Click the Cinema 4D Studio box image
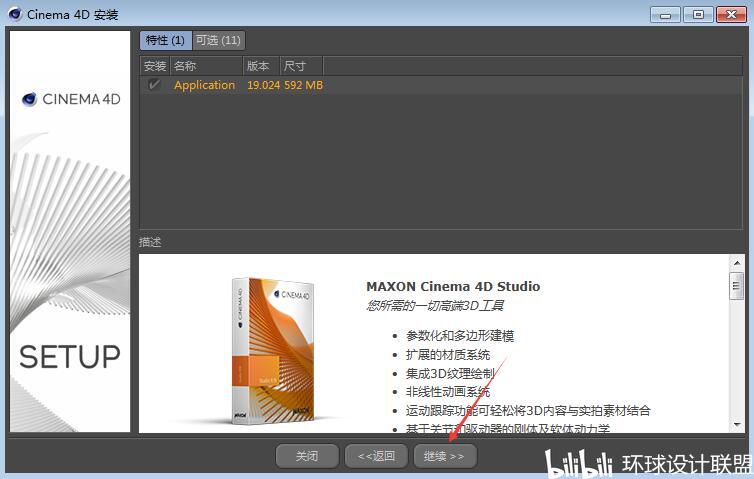 [x=273, y=351]
